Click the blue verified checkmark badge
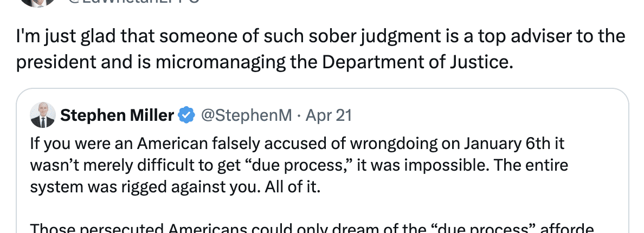 tap(186, 115)
